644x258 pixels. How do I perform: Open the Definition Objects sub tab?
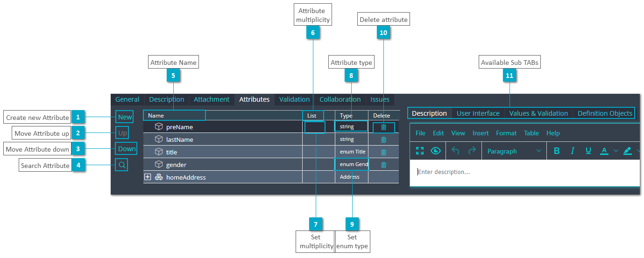click(605, 113)
